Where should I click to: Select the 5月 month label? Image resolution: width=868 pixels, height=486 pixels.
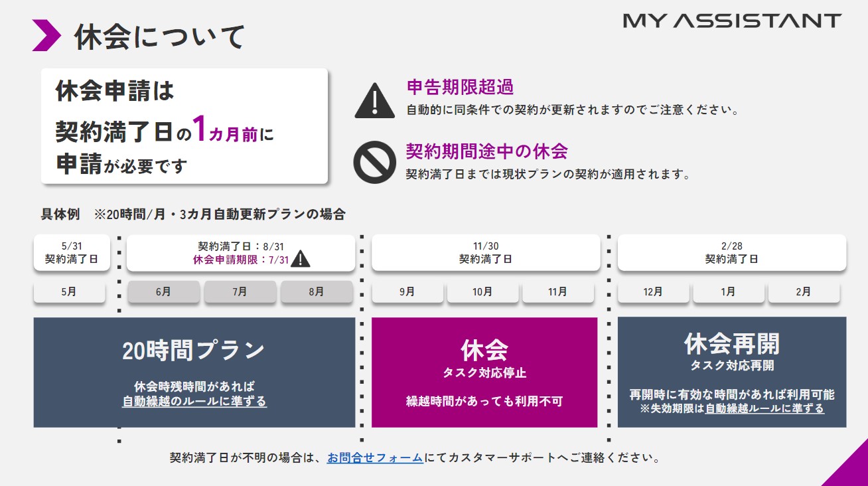69,291
